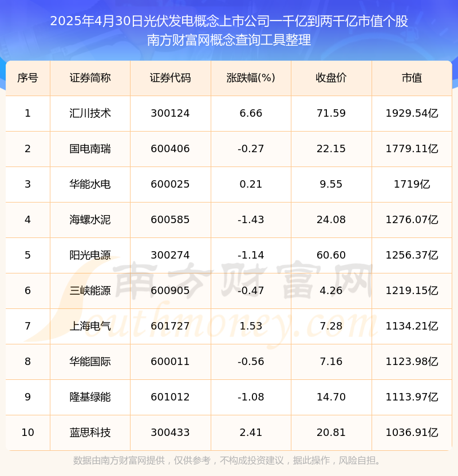This screenshot has width=458, height=476.
Task: Click closing price 60.60
Action: pyautogui.click(x=331, y=255)
